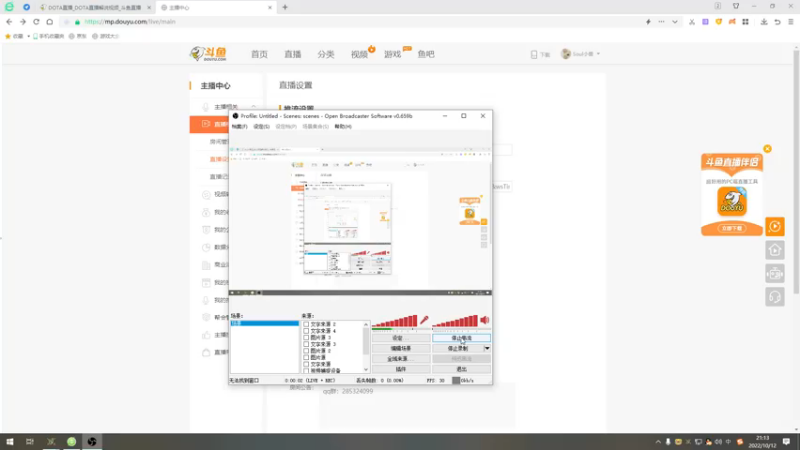Reload the douyu page
Image resolution: width=800 pixels, height=450 pixels.
[36, 22]
